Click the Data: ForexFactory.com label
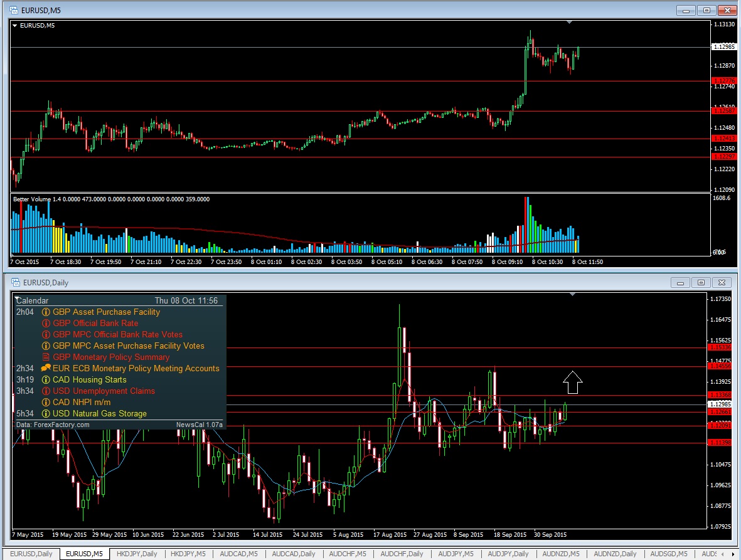Viewport: 741px width, 560px height. (x=53, y=425)
